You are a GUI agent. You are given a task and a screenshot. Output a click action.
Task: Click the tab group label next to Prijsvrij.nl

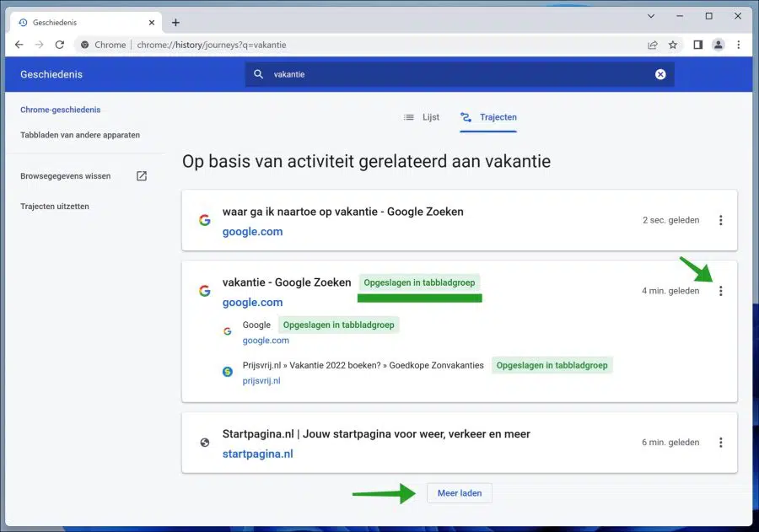point(552,365)
